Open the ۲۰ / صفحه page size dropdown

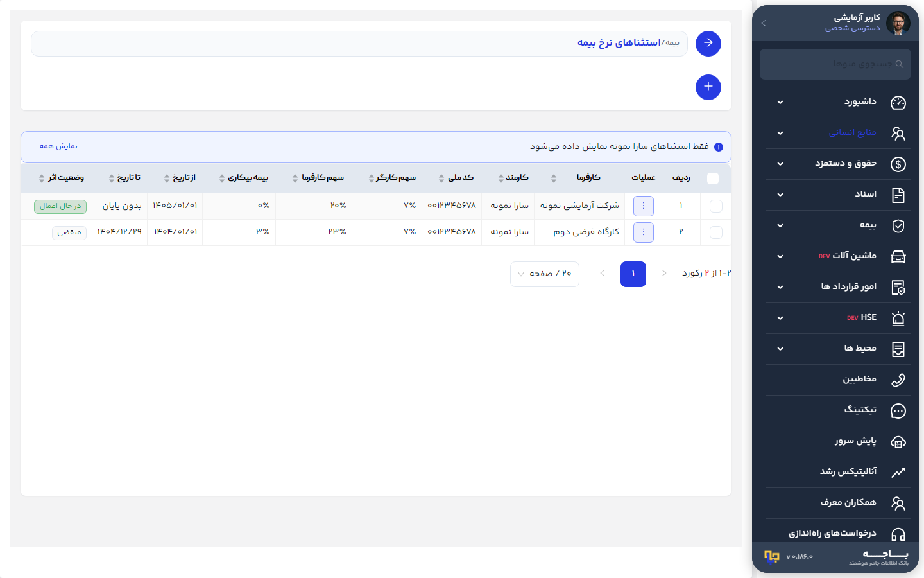tap(545, 274)
